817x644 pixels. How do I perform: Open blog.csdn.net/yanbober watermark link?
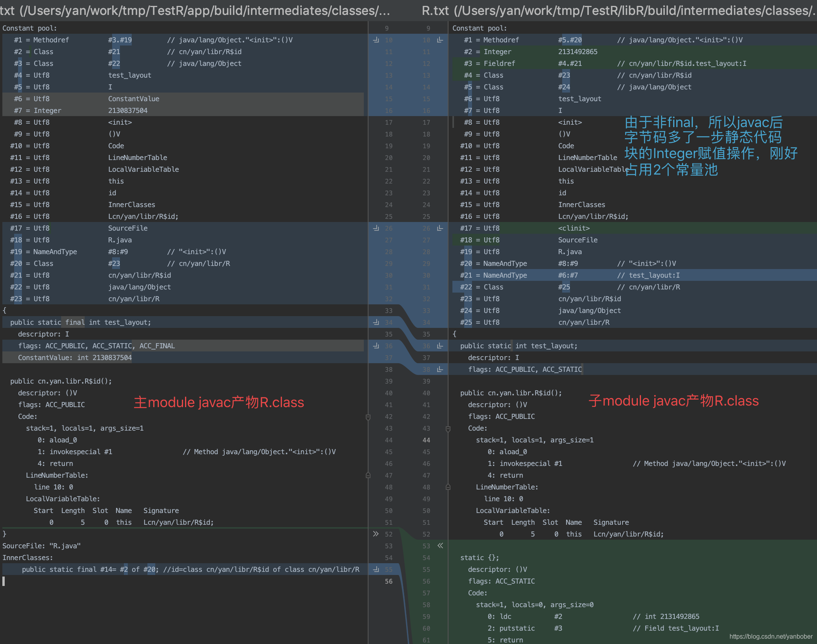pos(771,637)
